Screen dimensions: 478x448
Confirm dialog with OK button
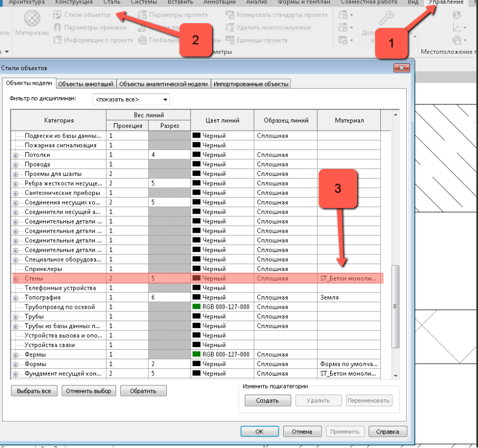coord(260,431)
